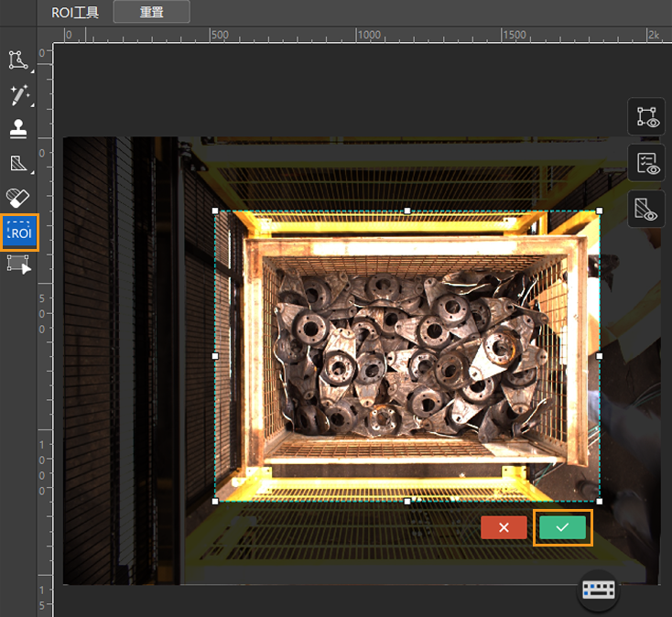Viewport: 672px width, 617px height.
Task: Expand magic wand tool submenu corner arrow
Action: 31,105
